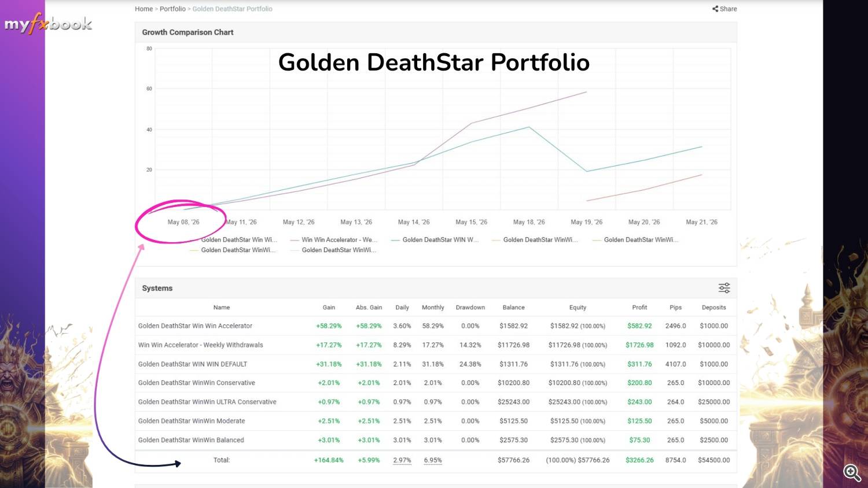
Task: Sort by the Profit column header
Action: click(639, 308)
